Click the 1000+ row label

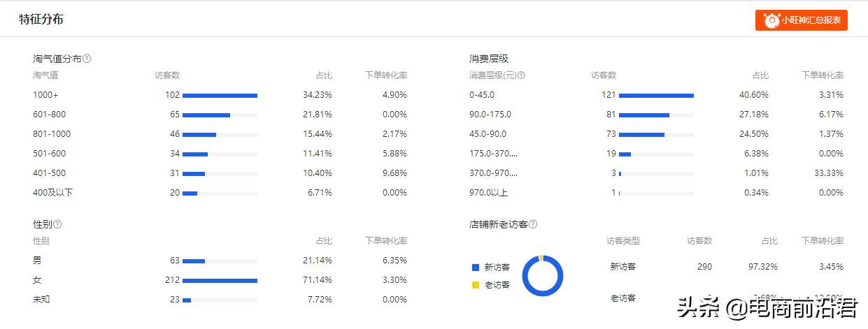tap(44, 95)
